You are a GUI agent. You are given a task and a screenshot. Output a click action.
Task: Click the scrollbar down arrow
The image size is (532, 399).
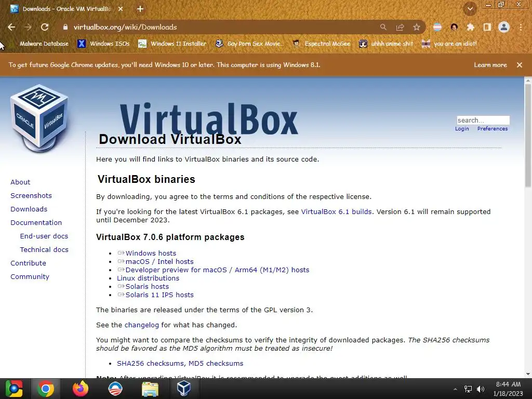pos(528,374)
